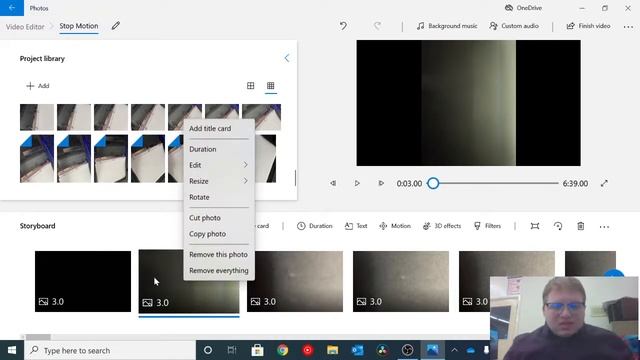Open Outlook from taskbar
The width and height of the screenshot is (640, 360).
(358, 350)
